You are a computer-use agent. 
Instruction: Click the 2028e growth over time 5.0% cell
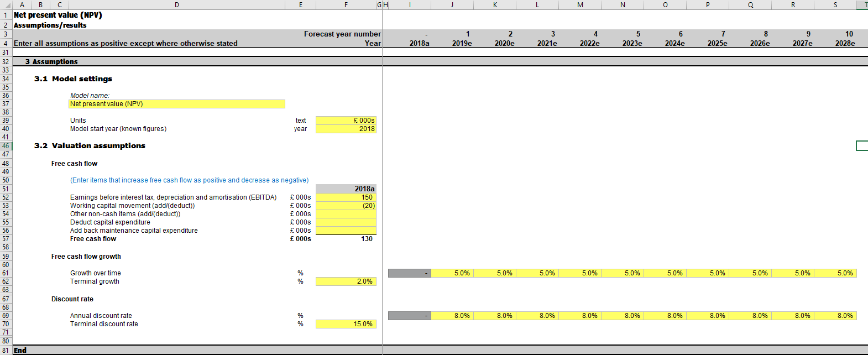835,273
